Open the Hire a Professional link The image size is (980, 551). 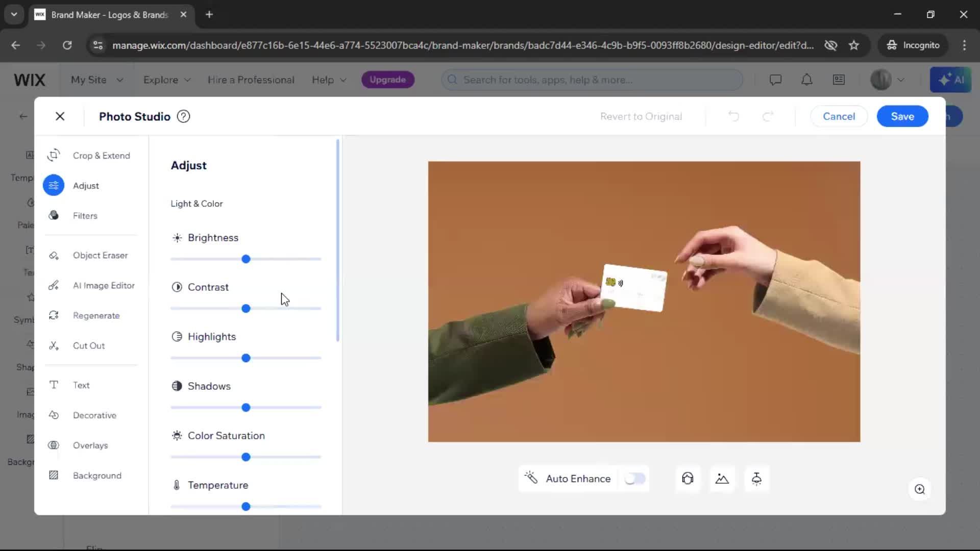click(251, 80)
